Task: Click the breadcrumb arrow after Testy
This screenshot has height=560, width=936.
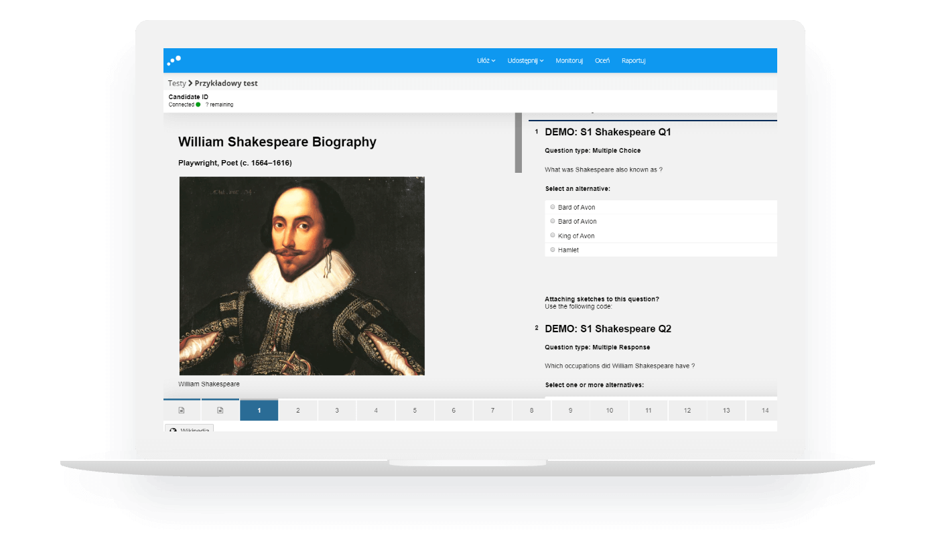Action: pyautogui.click(x=190, y=83)
